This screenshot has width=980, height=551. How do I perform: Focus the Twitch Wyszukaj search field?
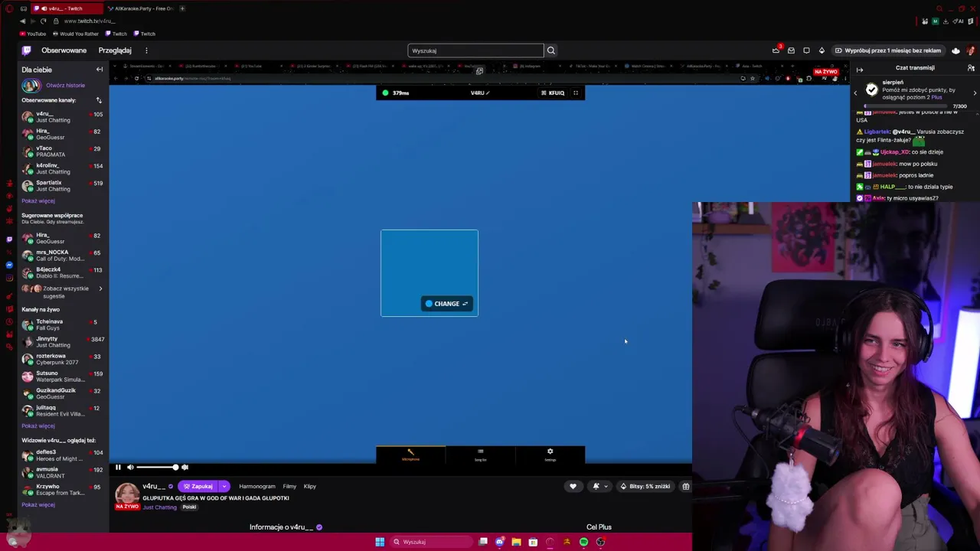475,51
